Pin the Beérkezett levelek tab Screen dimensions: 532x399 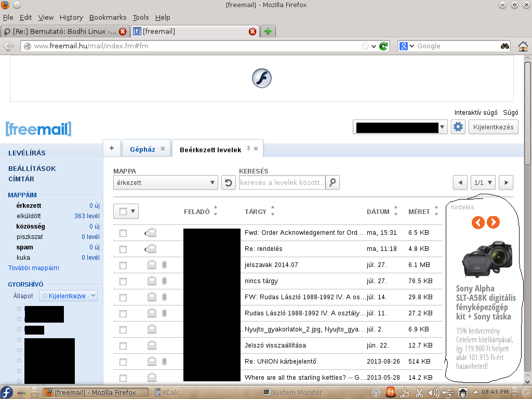(249, 149)
